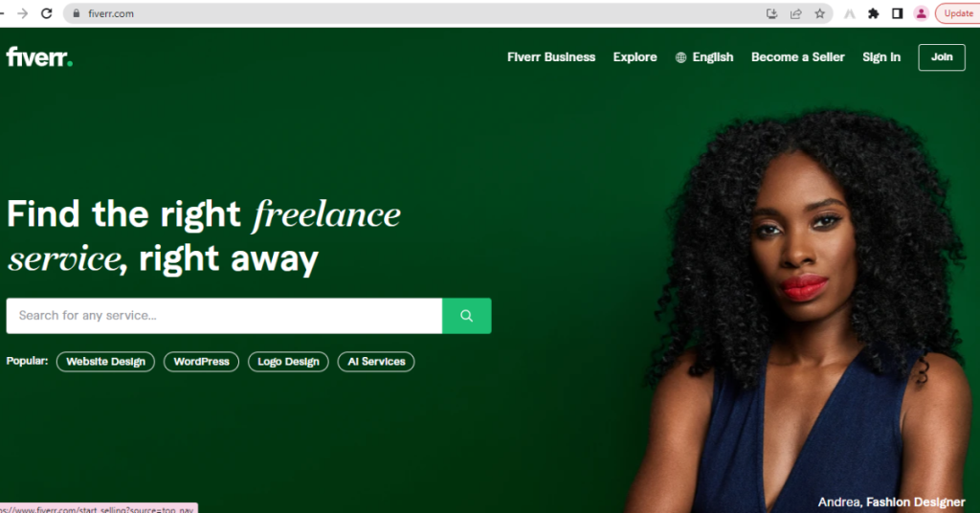This screenshot has height=513, width=980.
Task: Click the share page icon in the address bar
Action: coord(795,13)
